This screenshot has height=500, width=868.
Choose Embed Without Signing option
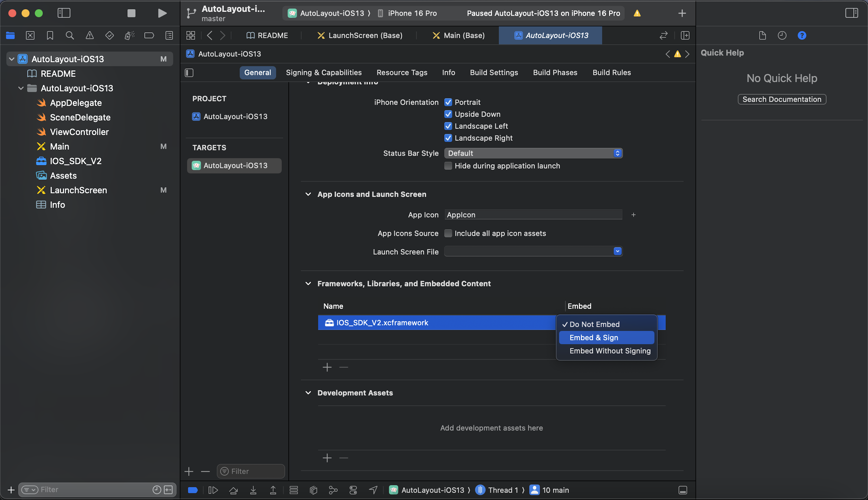coord(606,351)
